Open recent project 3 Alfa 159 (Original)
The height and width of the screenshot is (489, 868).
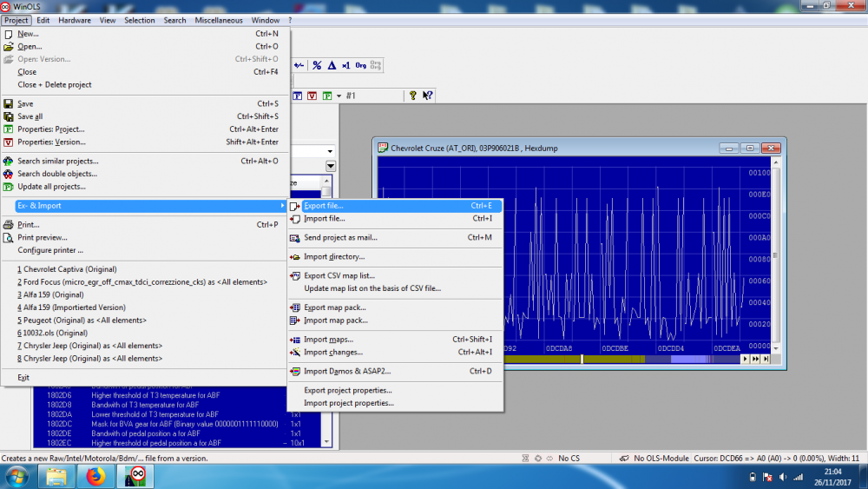tap(144, 294)
